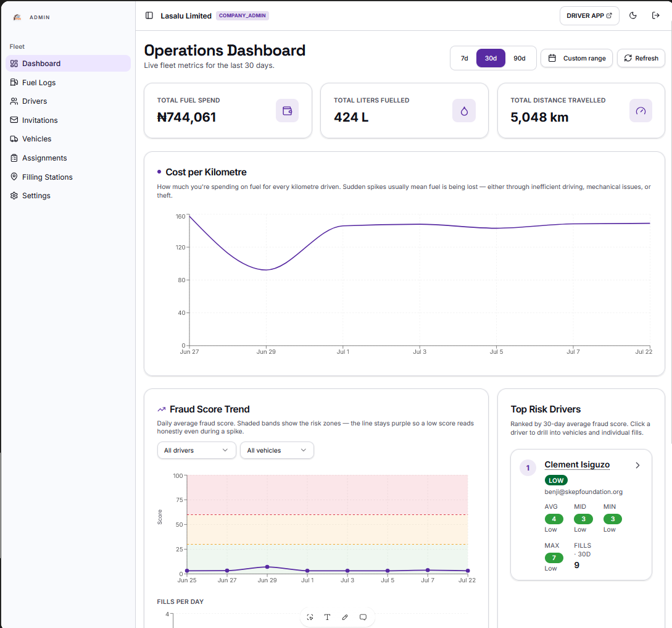Click the wallet icon on Total Fuel Spend
The width and height of the screenshot is (672, 628).
click(287, 111)
